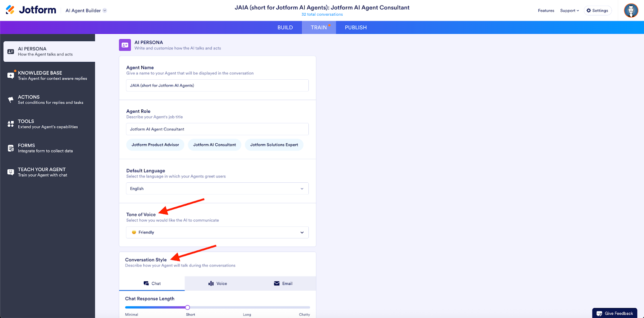Click the Minimal label under slider
644x318 pixels.
tap(132, 315)
